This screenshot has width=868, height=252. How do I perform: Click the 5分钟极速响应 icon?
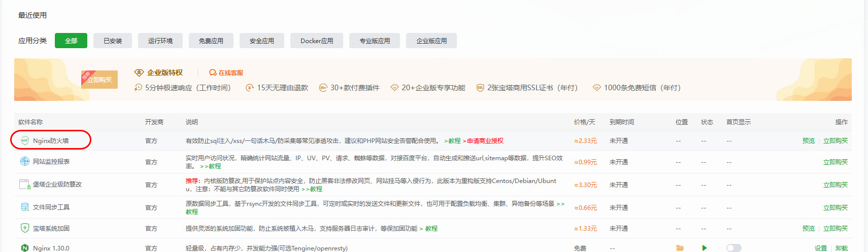(138, 88)
